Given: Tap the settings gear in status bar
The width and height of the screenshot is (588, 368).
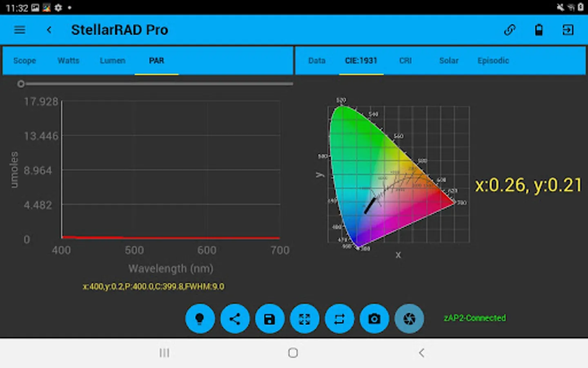Looking at the screenshot, I should [58, 7].
